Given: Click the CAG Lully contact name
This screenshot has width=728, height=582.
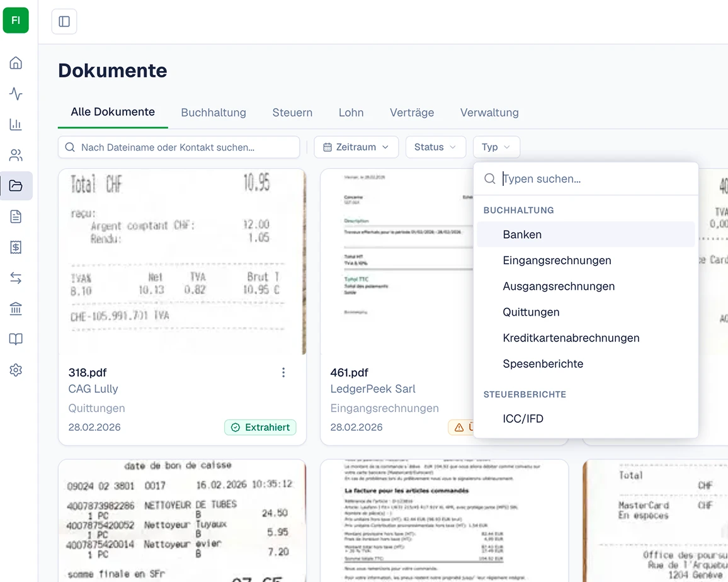Looking at the screenshot, I should pyautogui.click(x=93, y=389).
